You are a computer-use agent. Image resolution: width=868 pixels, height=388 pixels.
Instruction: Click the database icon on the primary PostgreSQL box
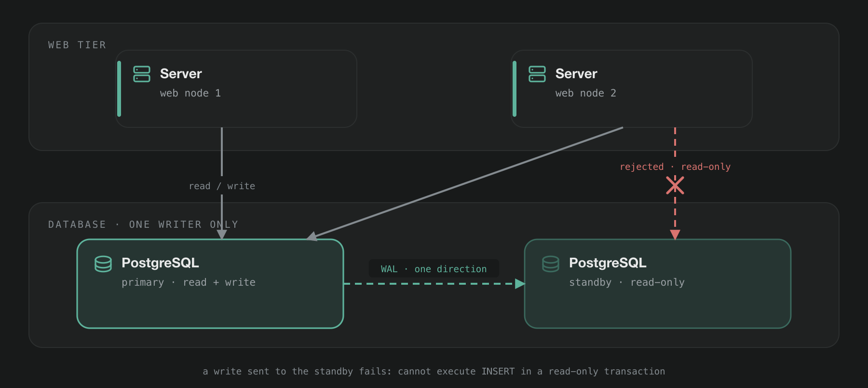tap(103, 264)
